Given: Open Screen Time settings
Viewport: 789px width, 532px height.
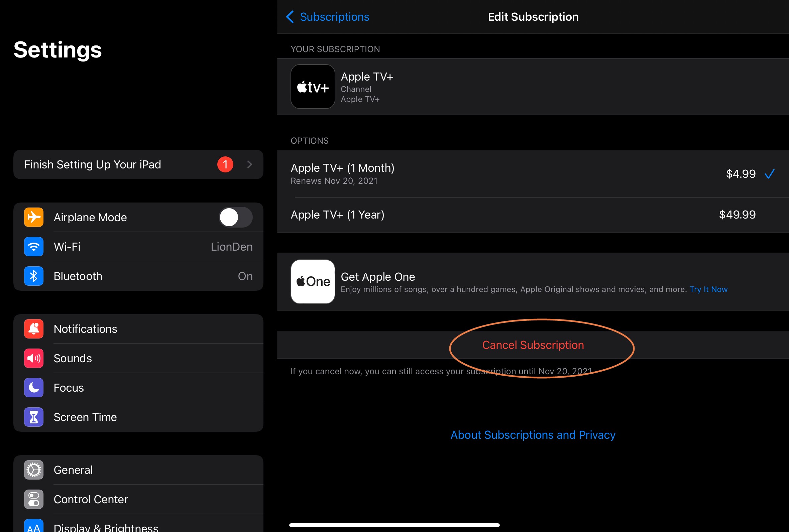Looking at the screenshot, I should 138,417.
